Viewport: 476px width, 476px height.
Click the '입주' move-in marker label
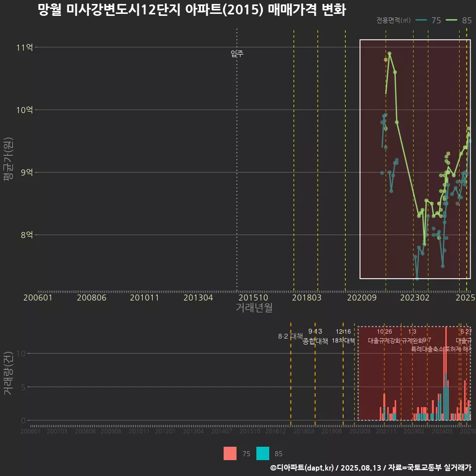click(x=237, y=54)
